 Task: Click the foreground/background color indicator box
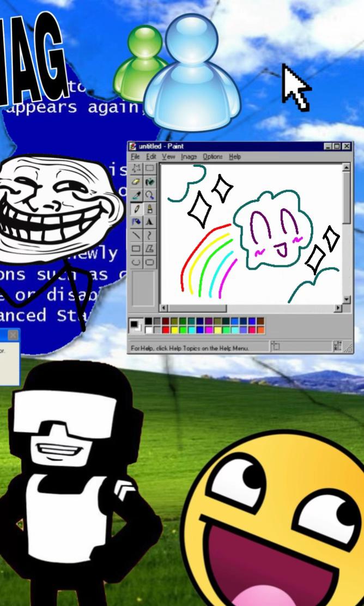coord(136,326)
